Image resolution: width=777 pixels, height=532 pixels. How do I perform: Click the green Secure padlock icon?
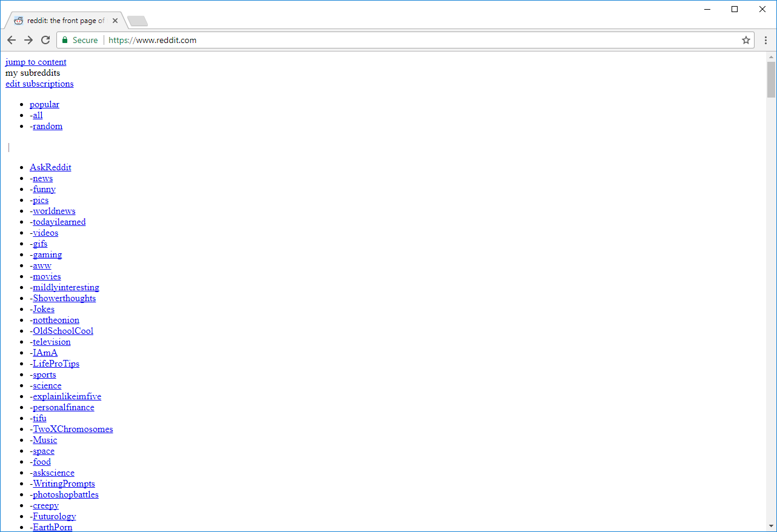click(x=65, y=40)
